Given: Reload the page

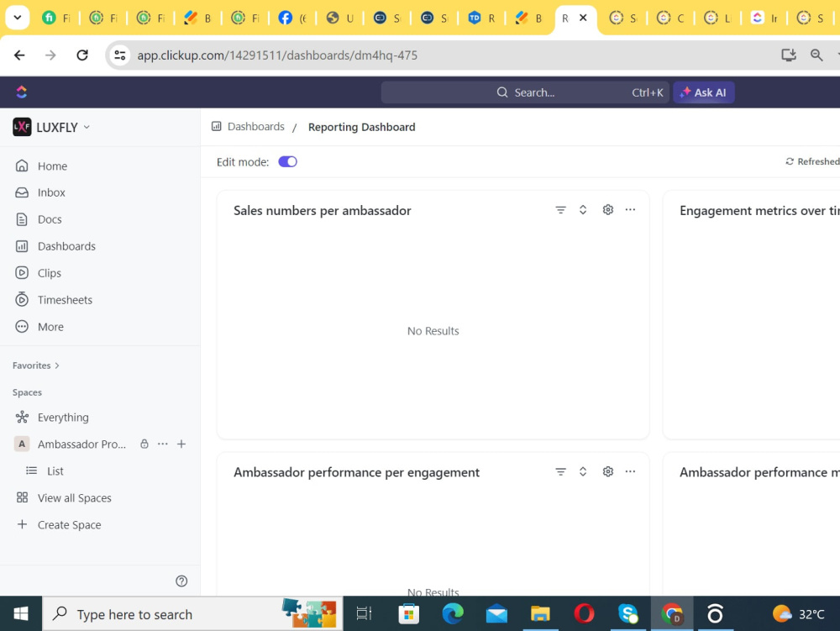Looking at the screenshot, I should [x=82, y=55].
